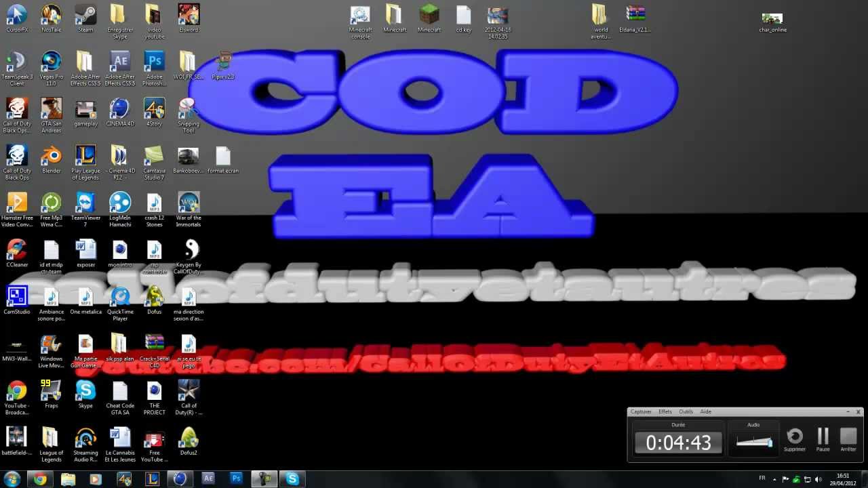Click Supprimer to delete the recording
Viewport: 868px width, 488px height.
pyautogui.click(x=795, y=440)
